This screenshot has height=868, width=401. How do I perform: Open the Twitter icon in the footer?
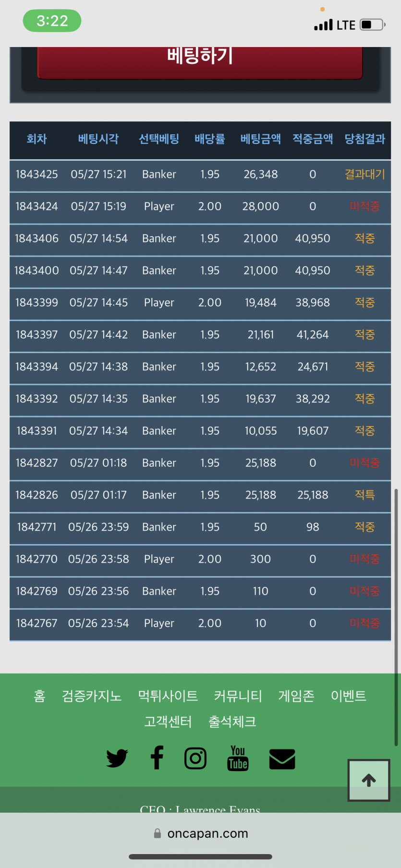117,759
